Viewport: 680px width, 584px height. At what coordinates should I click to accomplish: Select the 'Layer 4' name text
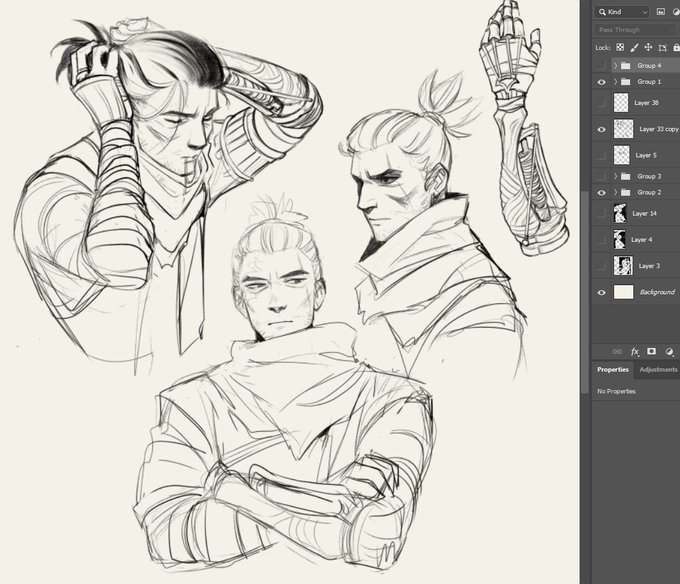[x=641, y=240]
